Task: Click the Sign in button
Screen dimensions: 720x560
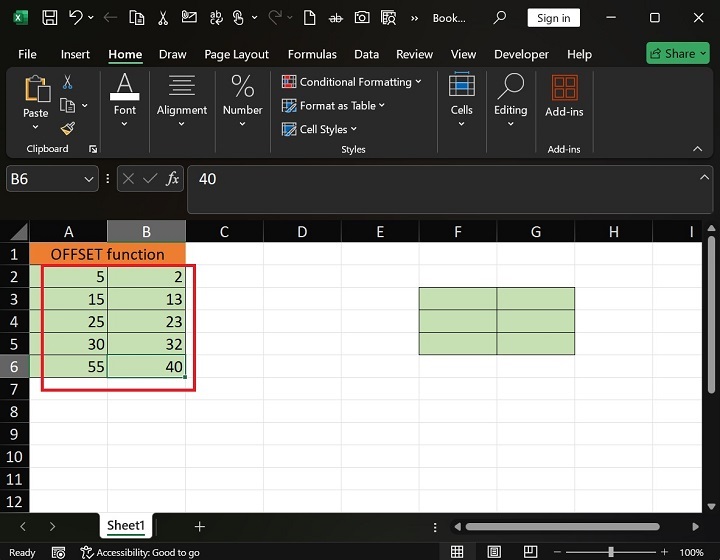Action: pos(553,18)
